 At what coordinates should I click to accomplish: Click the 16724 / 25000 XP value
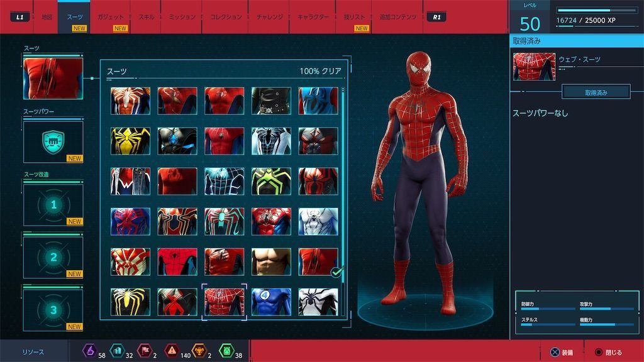click(x=586, y=20)
